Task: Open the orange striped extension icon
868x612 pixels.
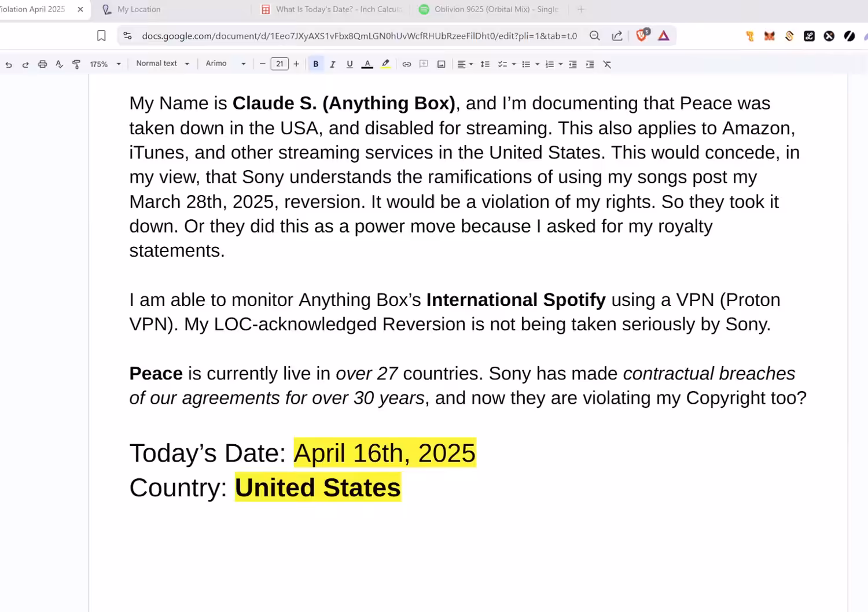Action: (789, 36)
